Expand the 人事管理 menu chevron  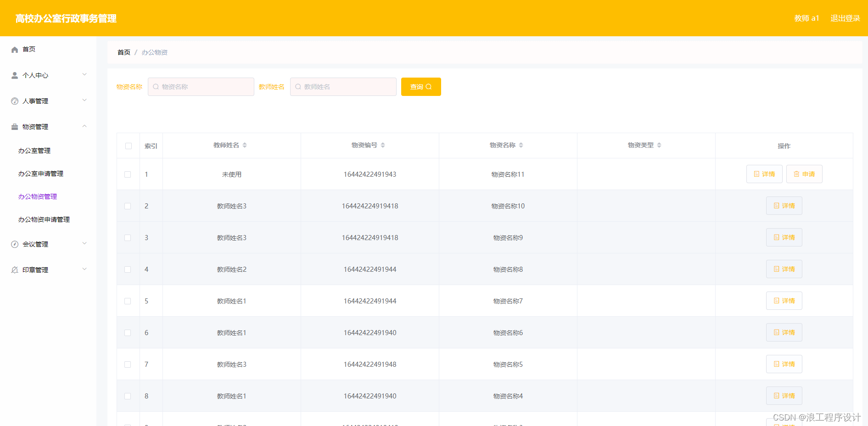pos(84,100)
